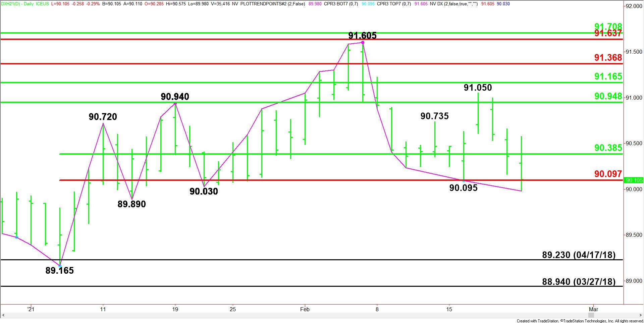Select the red 90.097 level label
The width and height of the screenshot is (644, 323).
[608, 174]
